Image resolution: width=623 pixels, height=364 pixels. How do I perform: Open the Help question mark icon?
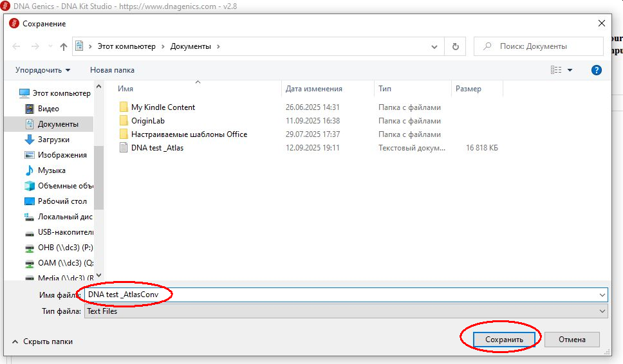tap(597, 70)
